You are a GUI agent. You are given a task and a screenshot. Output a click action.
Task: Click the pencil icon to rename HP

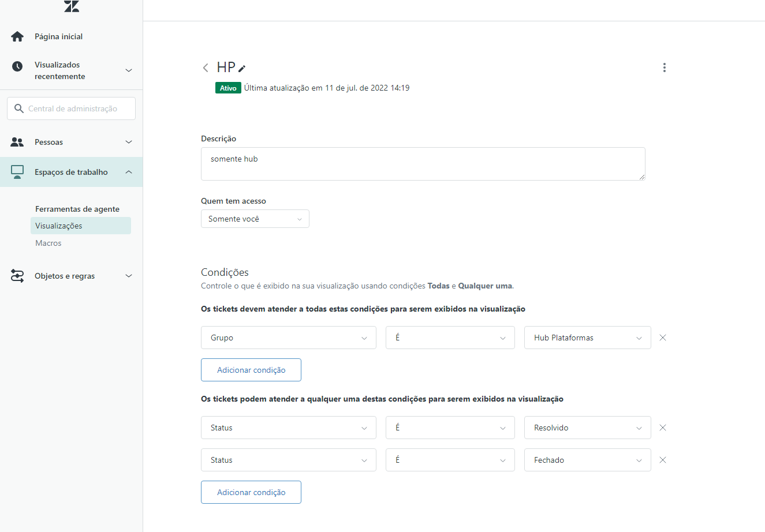tap(242, 69)
